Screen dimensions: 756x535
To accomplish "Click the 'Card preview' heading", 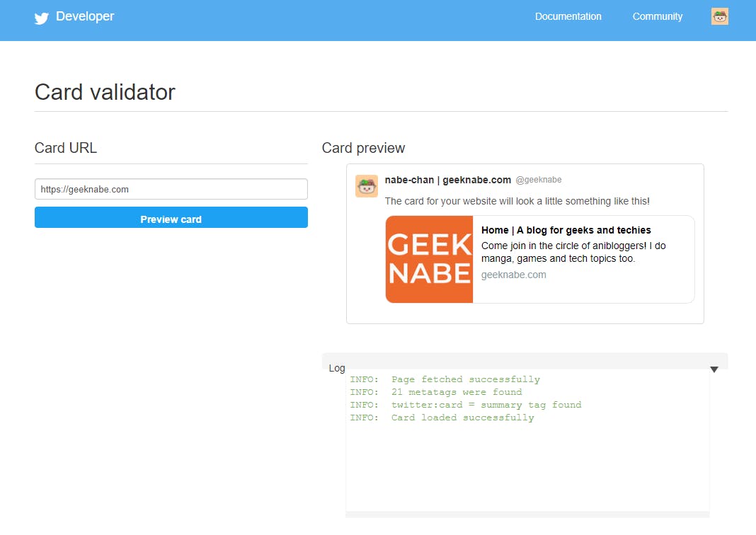I will (364, 148).
